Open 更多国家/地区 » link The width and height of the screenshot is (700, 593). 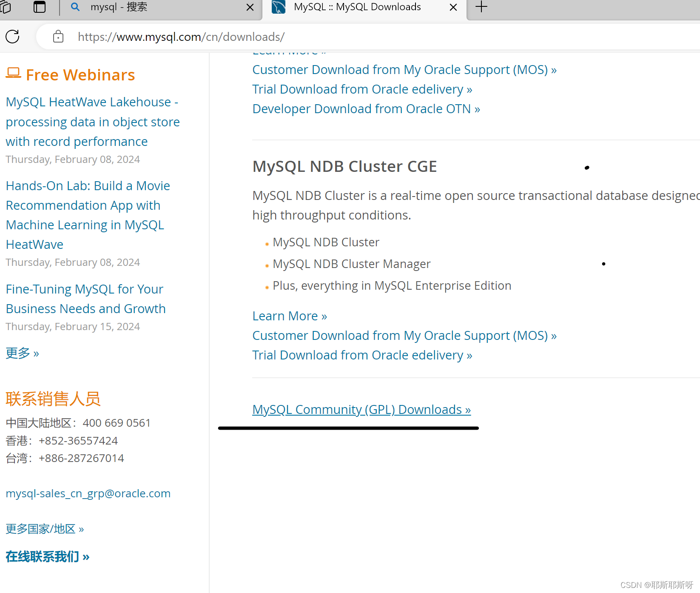point(45,529)
